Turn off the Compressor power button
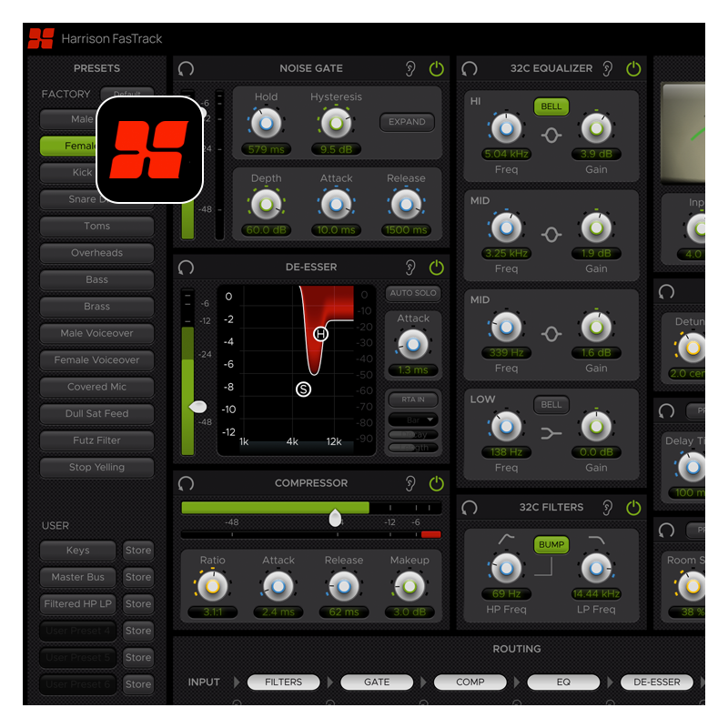Image resolution: width=728 pixels, height=728 pixels. [x=437, y=483]
